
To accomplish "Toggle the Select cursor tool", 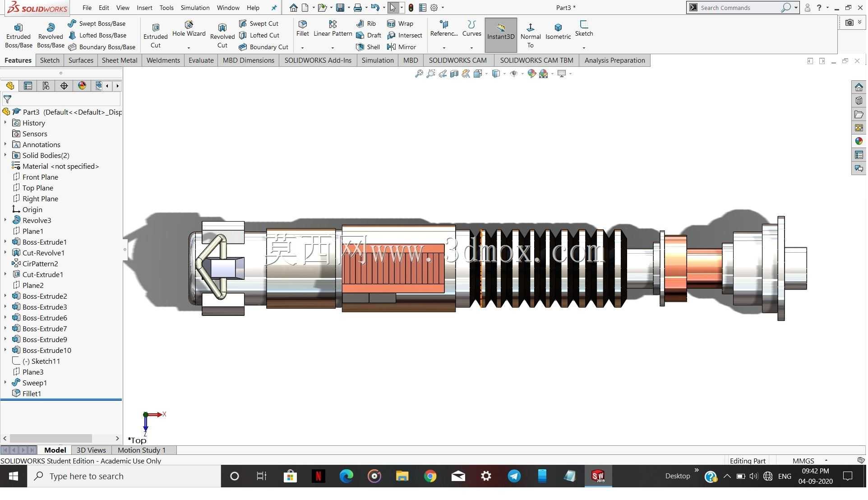I will pyautogui.click(x=393, y=8).
